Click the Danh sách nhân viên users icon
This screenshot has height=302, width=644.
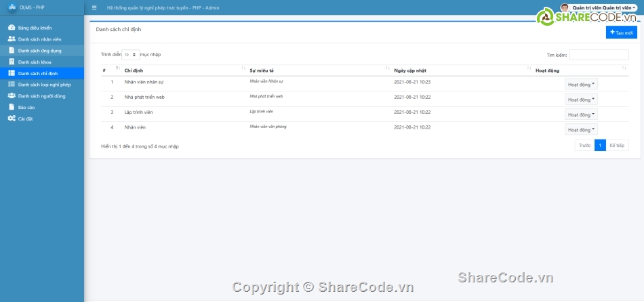(x=12, y=39)
